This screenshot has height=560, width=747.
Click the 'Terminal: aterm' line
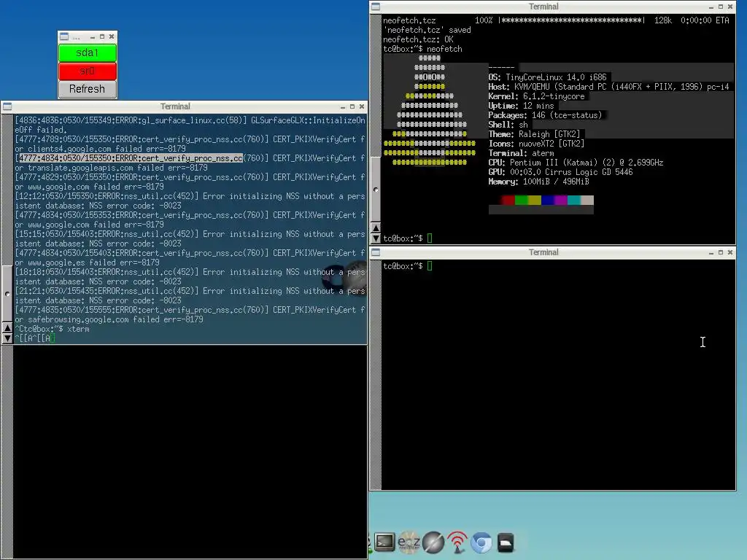pos(521,153)
